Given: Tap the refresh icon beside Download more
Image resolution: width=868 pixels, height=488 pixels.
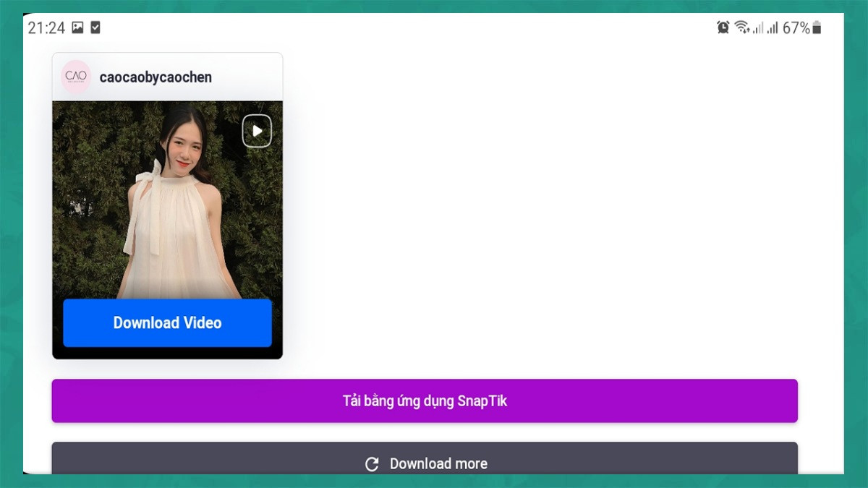Looking at the screenshot, I should coord(372,463).
